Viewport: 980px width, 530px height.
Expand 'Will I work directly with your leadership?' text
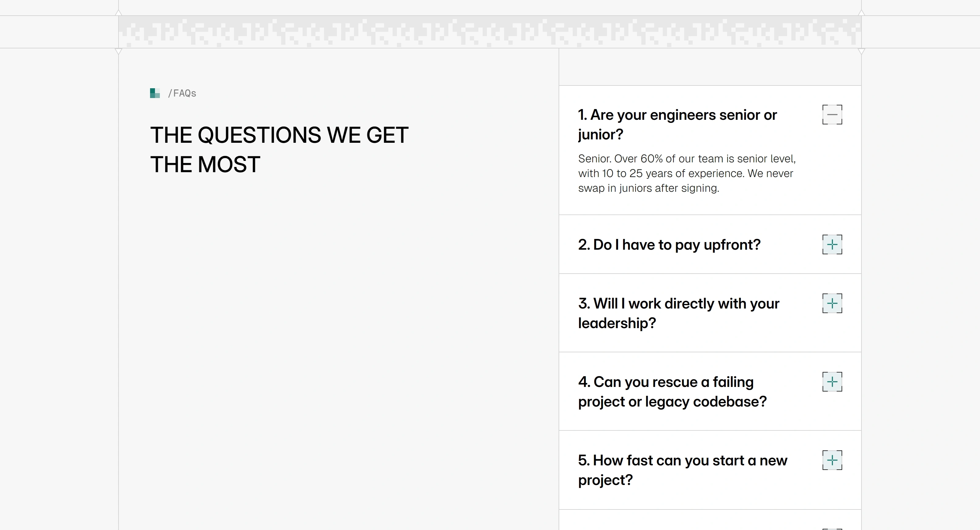[679, 313]
